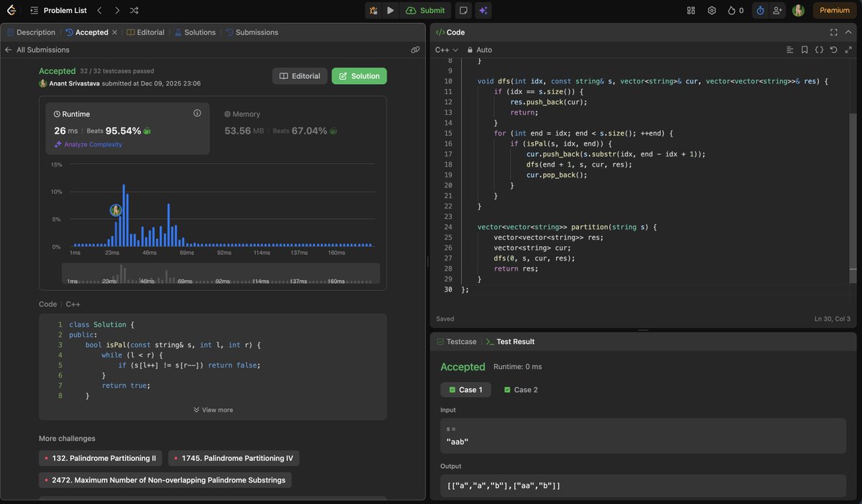Click the green Solution button
Screen dimensions: 862x504
pos(359,76)
